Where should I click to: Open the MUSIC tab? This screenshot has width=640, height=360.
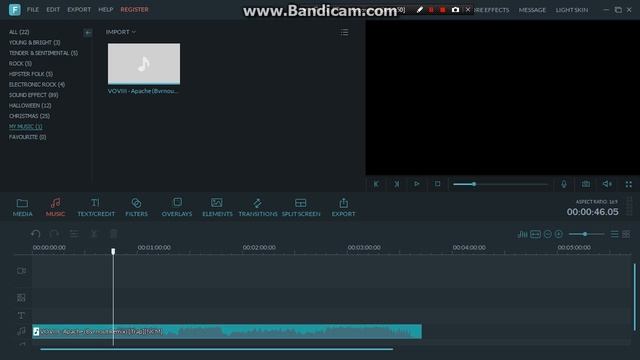55,207
